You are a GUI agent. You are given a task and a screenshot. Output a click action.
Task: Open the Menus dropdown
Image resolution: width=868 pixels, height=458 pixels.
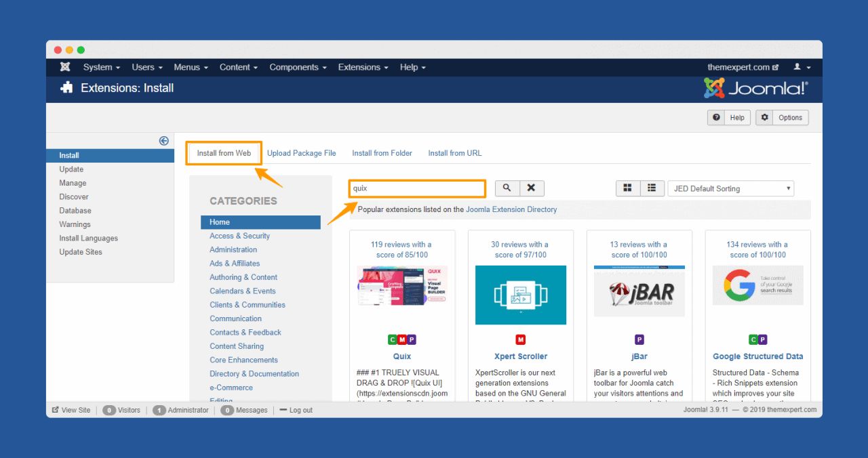pyautogui.click(x=191, y=67)
